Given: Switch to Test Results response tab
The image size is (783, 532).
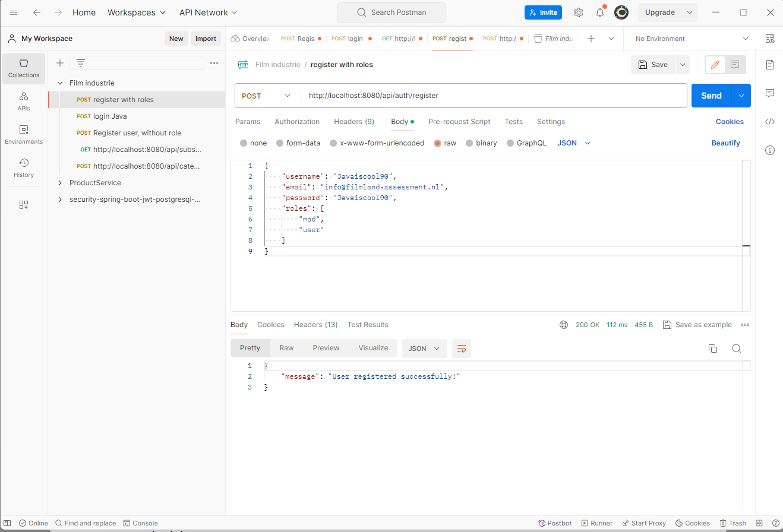Looking at the screenshot, I should click(368, 325).
